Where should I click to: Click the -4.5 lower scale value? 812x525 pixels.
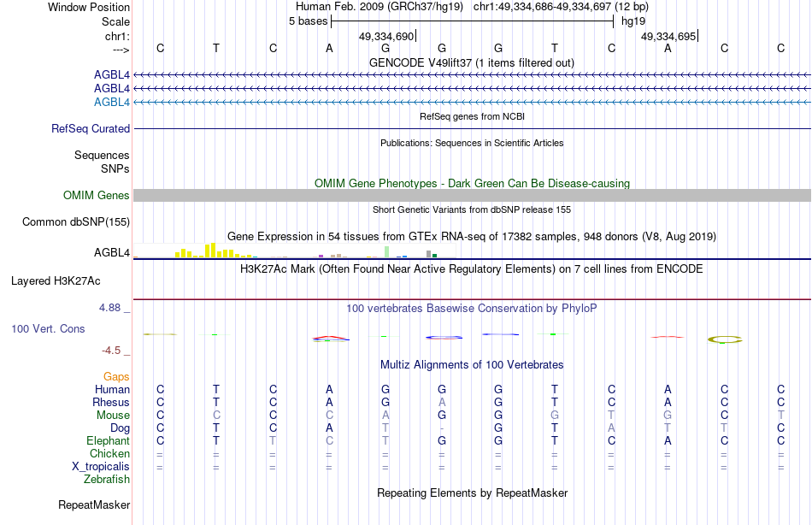point(111,351)
